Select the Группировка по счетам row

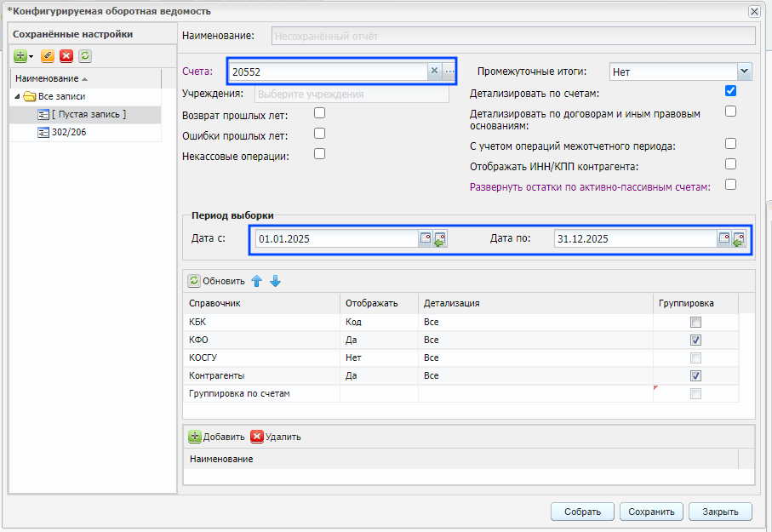coord(460,393)
